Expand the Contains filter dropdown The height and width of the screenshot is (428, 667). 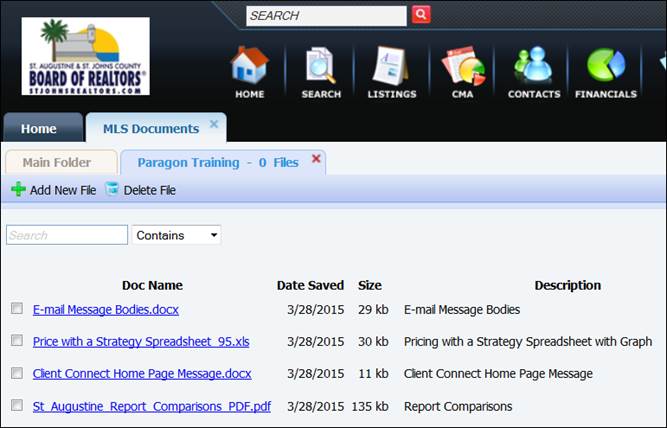[x=177, y=235]
